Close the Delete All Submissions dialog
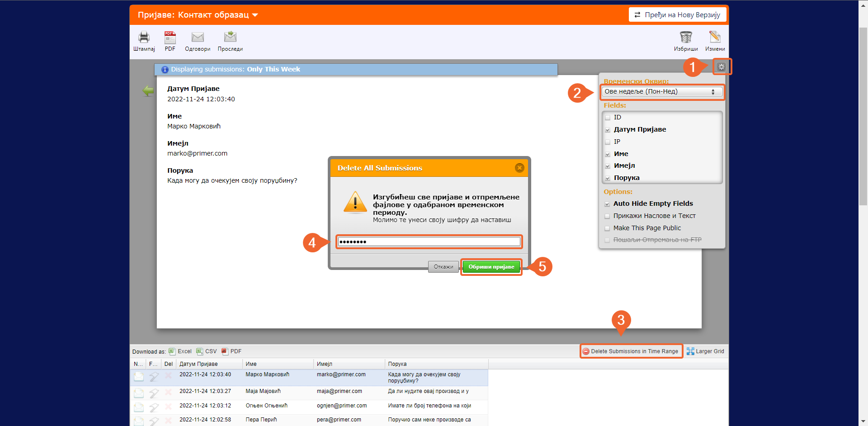868x426 pixels. (519, 168)
